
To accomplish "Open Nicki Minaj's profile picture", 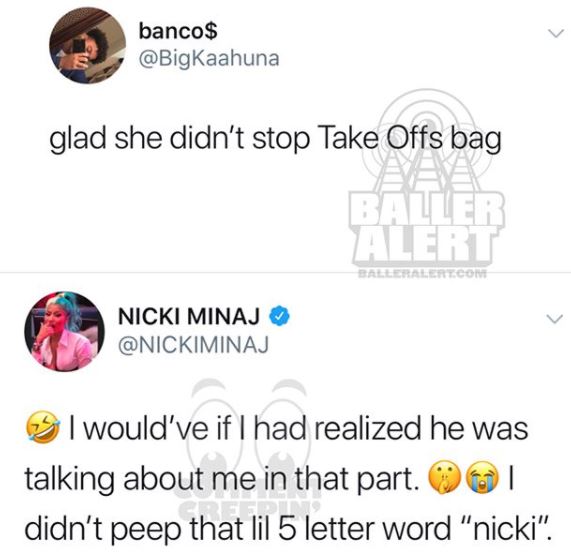I will tap(64, 332).
